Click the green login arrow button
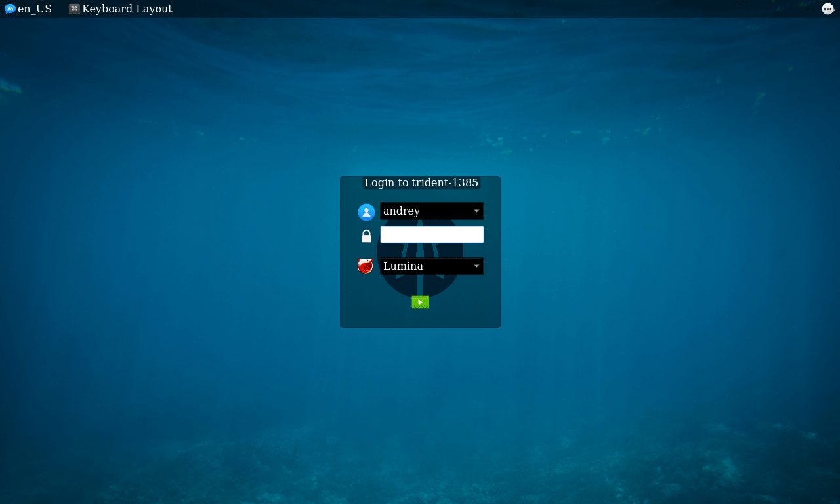The image size is (840, 504). coord(420,302)
